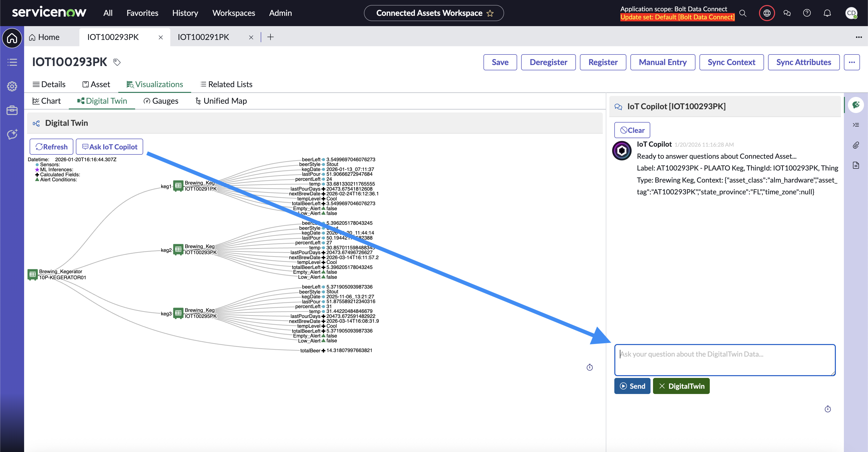This screenshot has height=452, width=868.
Task: Open the History menu
Action: click(185, 13)
